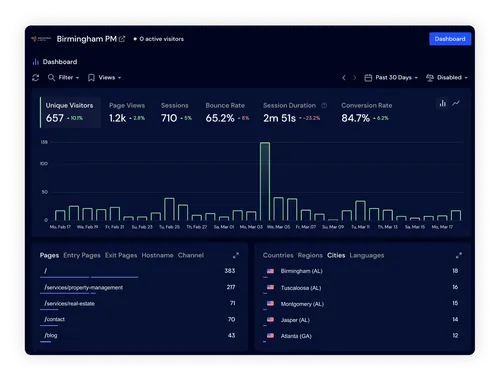Click the Filter magnifier icon

51,78
